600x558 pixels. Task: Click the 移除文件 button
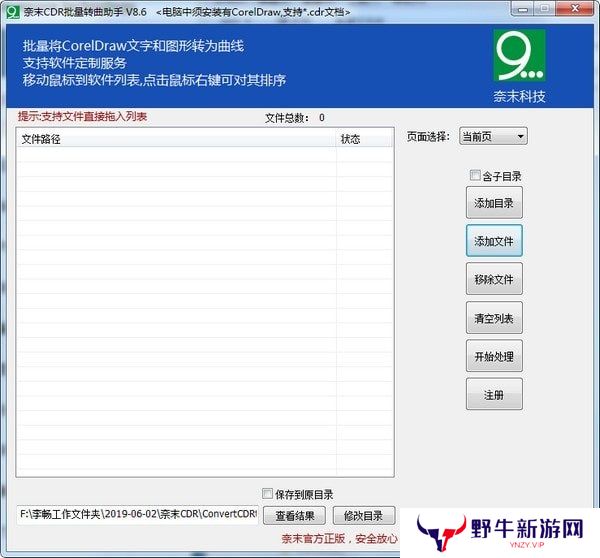tap(494, 279)
